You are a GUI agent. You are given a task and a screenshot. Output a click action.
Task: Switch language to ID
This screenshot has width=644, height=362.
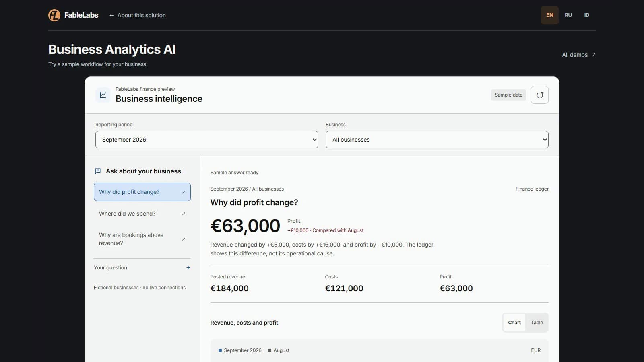tap(587, 15)
